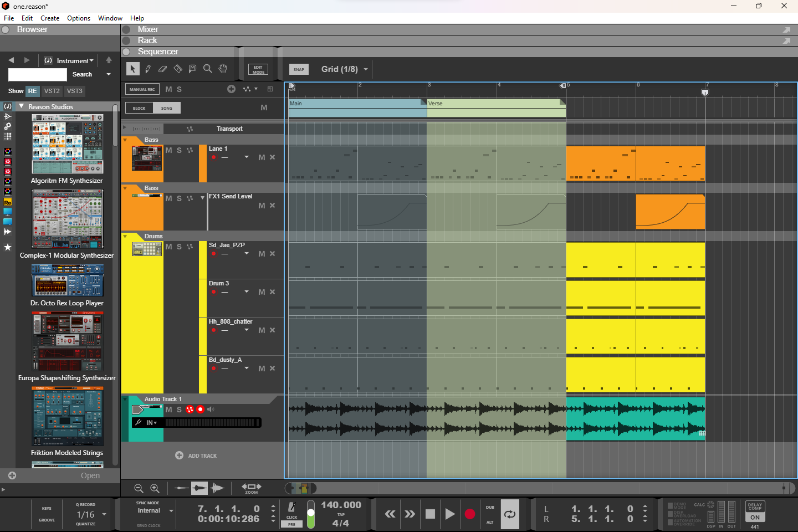Image resolution: width=798 pixels, height=532 pixels.
Task: Open the Search options dropdown arrow
Action: click(109, 74)
